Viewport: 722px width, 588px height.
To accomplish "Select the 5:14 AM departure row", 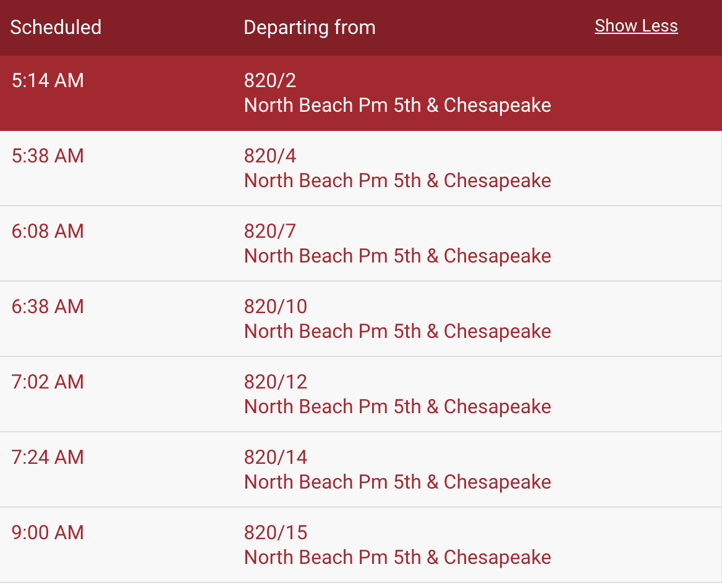I will click(361, 93).
